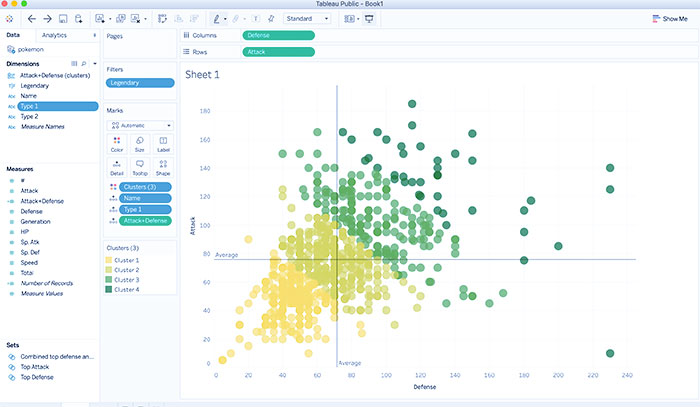Click the Tableau logo start icon
The height and width of the screenshot is (407, 700).
[x=9, y=19]
